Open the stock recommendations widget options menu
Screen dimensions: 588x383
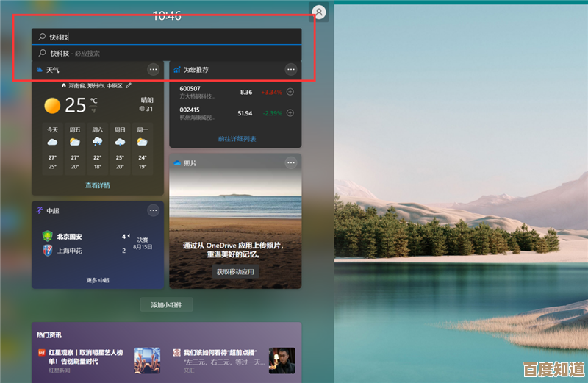[291, 69]
